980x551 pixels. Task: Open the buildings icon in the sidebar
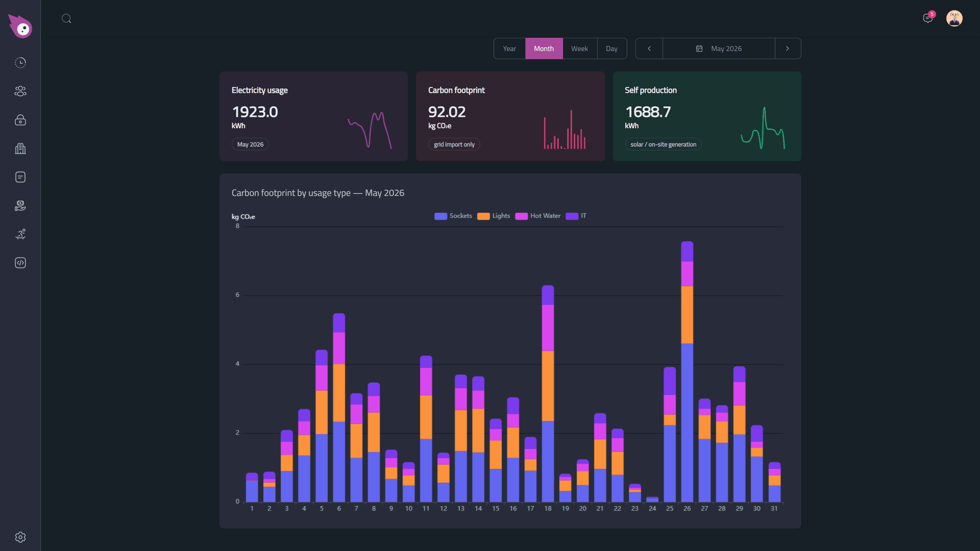coord(20,149)
